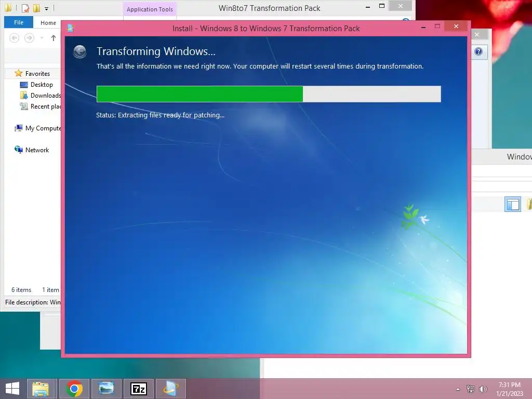532x399 pixels.
Task: Click the Properties icon in quick access toolbar
Action: pos(25,7)
